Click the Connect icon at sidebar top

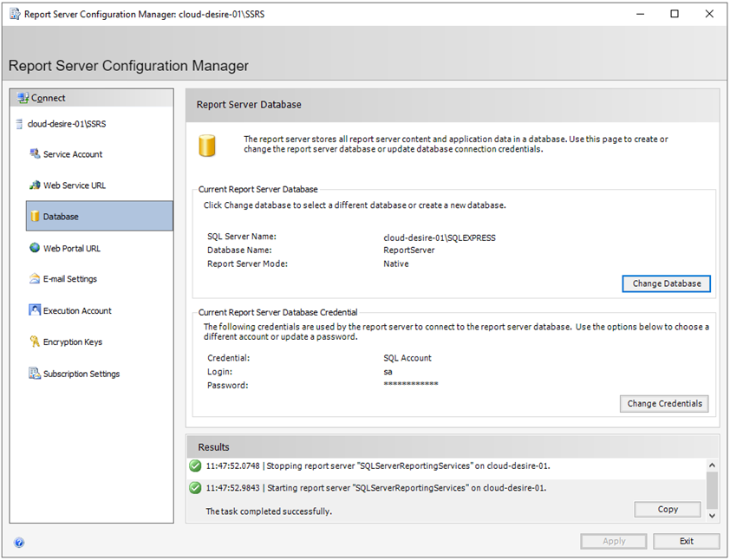pyautogui.click(x=21, y=97)
